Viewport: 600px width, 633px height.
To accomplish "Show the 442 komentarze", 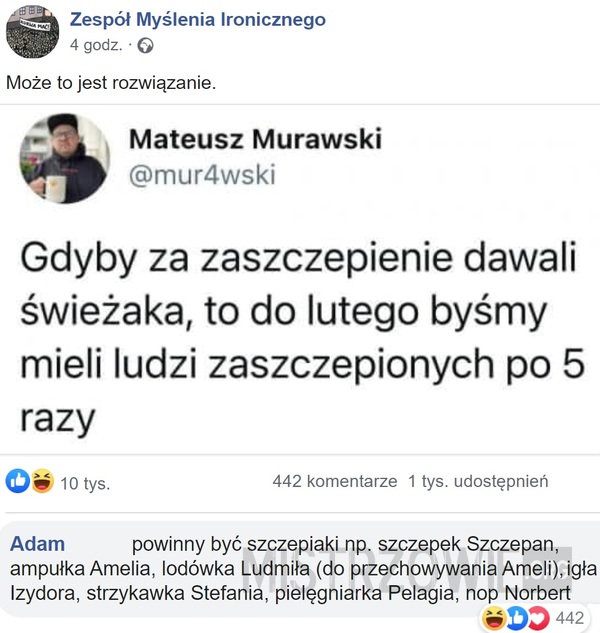I will pos(335,481).
